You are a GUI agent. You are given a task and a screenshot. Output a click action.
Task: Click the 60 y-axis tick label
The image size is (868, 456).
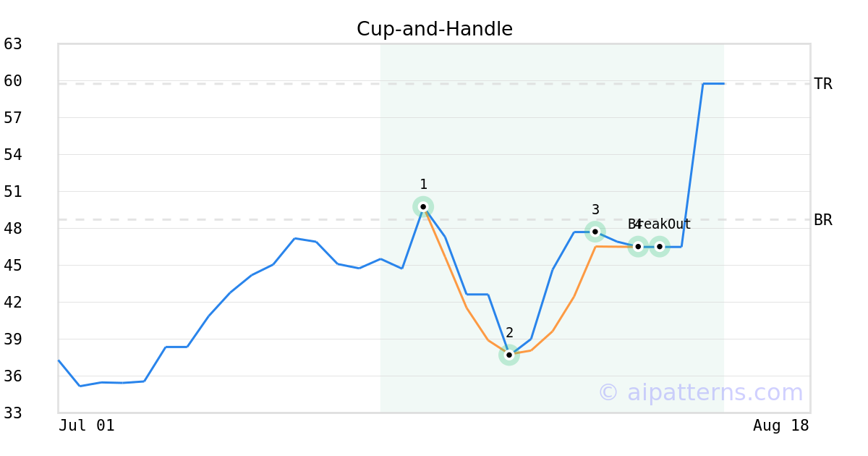(x=13, y=81)
